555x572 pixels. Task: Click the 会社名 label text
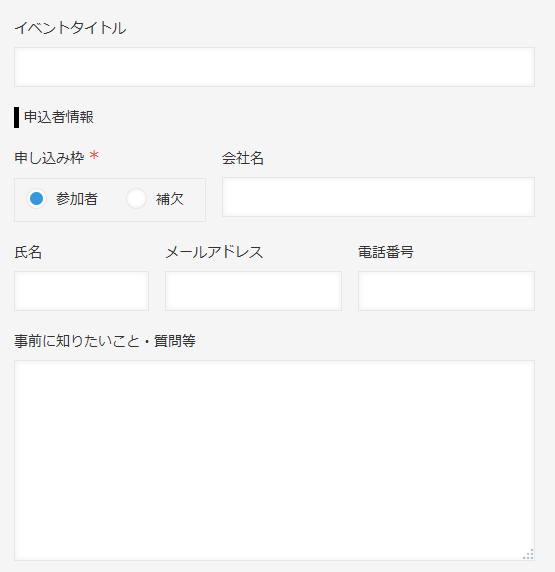(243, 158)
